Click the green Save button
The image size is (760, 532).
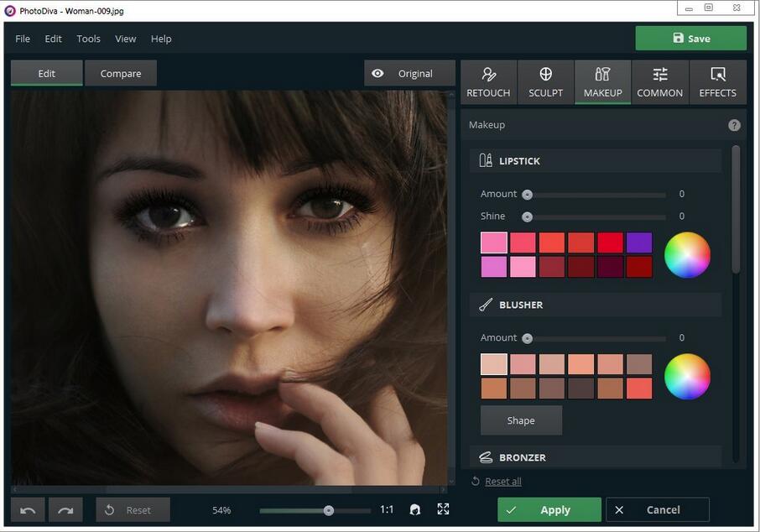click(691, 39)
